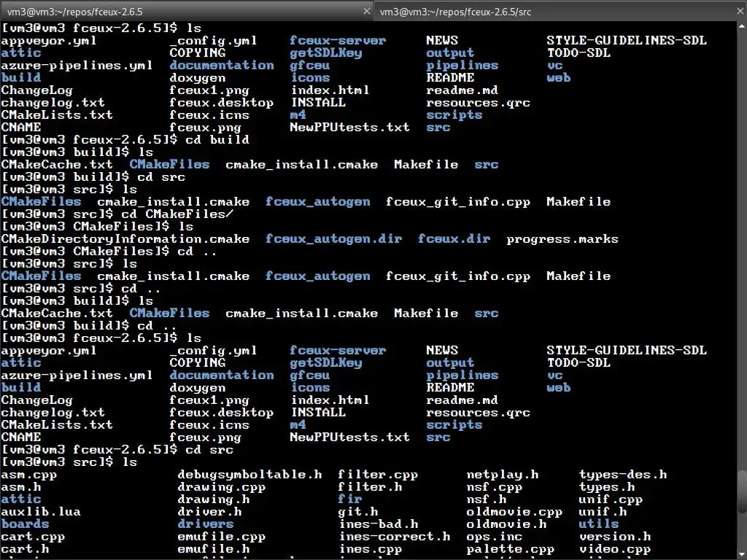Image resolution: width=747 pixels, height=560 pixels.
Task: Click the emufile.cpp file name
Action: coord(222,537)
